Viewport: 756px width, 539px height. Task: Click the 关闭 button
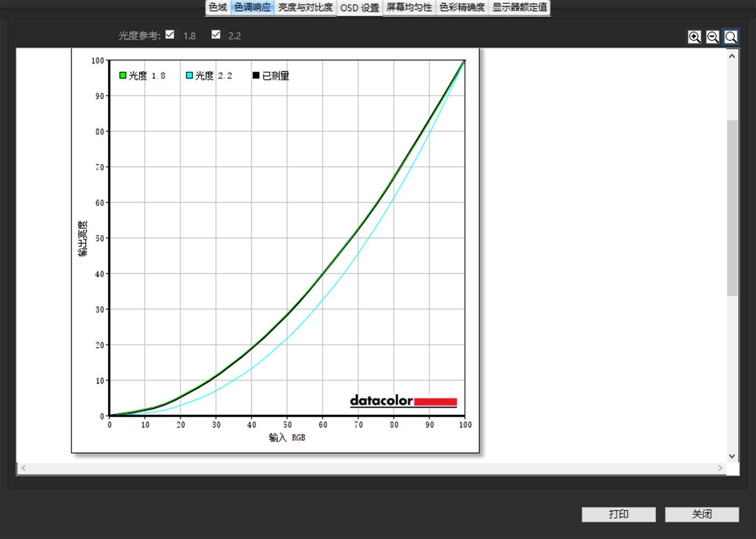point(702,514)
